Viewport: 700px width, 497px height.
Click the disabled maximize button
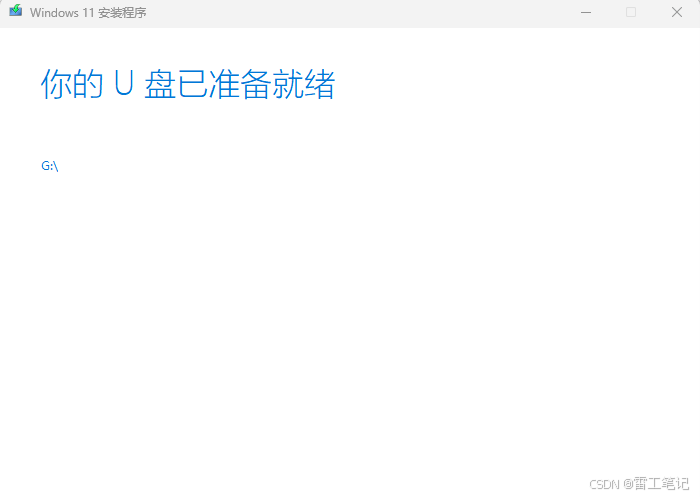(x=631, y=13)
